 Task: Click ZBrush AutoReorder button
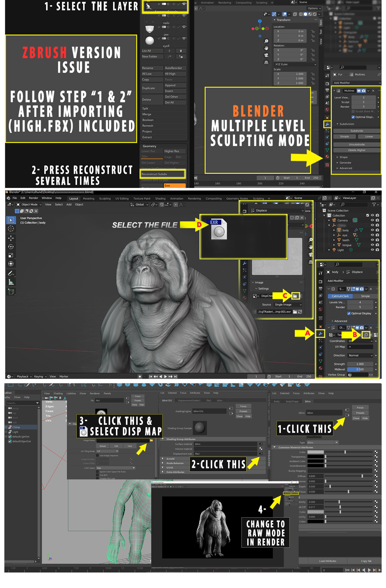point(175,68)
